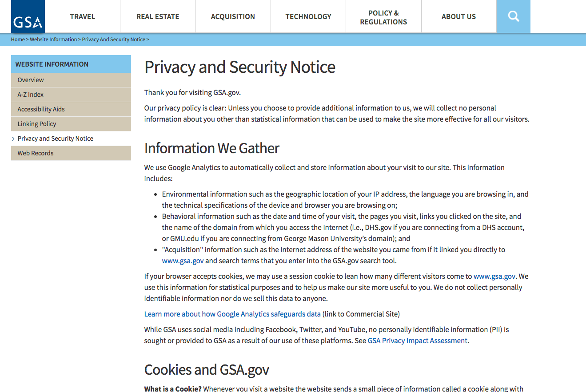Image resolution: width=586 pixels, height=392 pixels.
Task: Open the Travel menu
Action: (x=82, y=17)
